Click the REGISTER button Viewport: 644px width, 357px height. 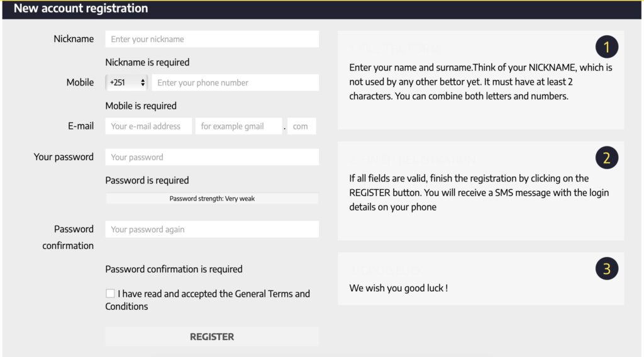pyautogui.click(x=212, y=336)
